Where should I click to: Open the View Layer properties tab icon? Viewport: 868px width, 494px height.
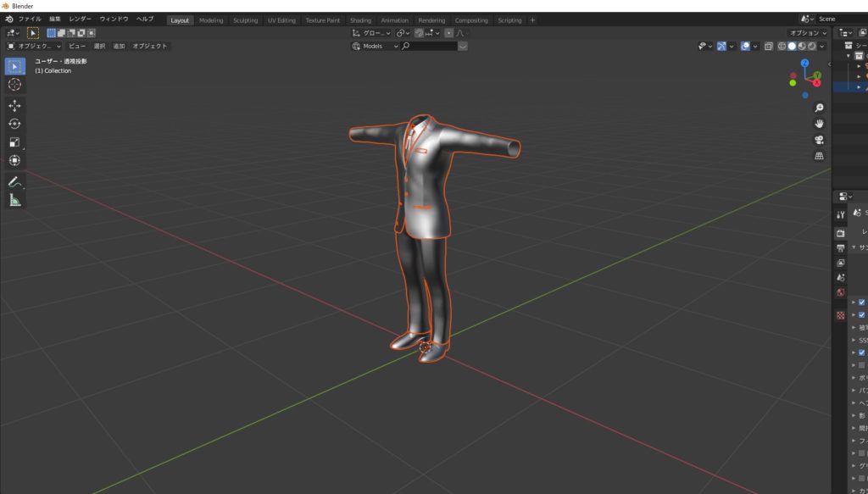840,263
